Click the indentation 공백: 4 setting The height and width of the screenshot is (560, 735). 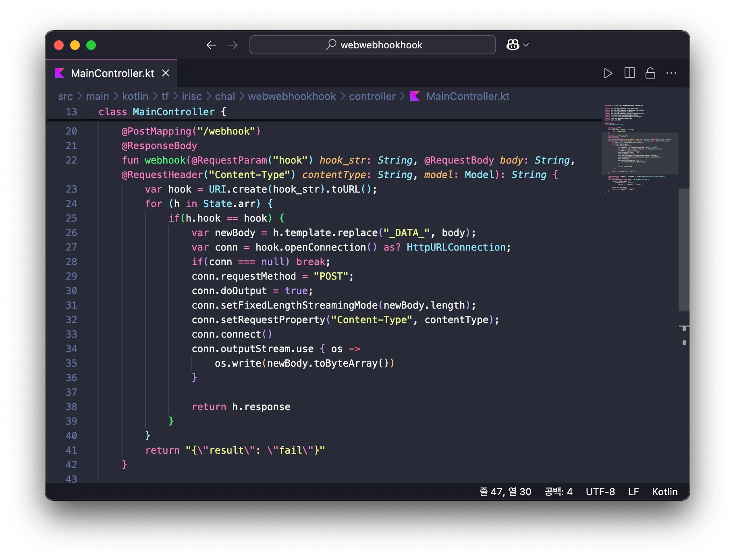coord(558,492)
